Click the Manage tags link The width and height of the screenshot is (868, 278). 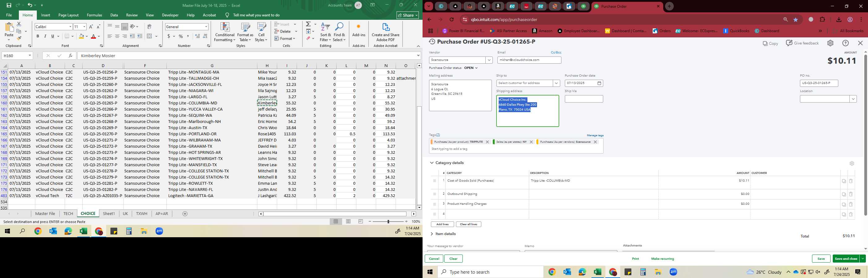click(x=595, y=135)
